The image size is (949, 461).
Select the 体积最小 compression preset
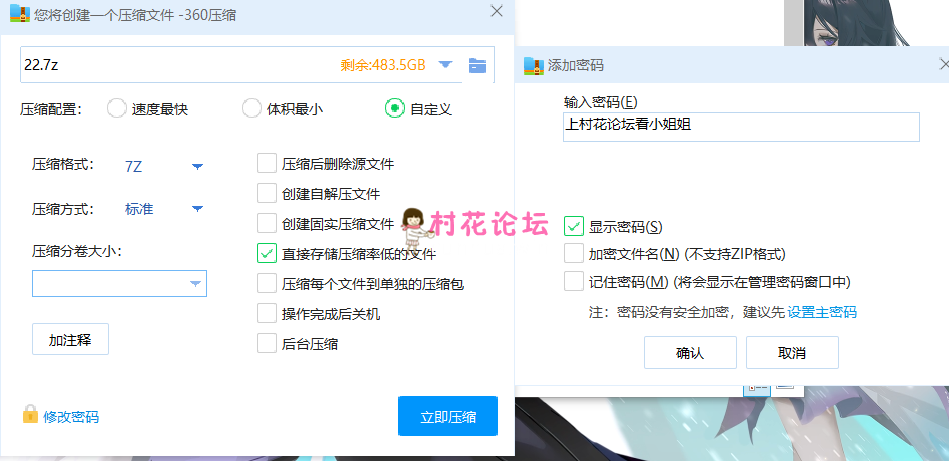pyautogui.click(x=252, y=109)
